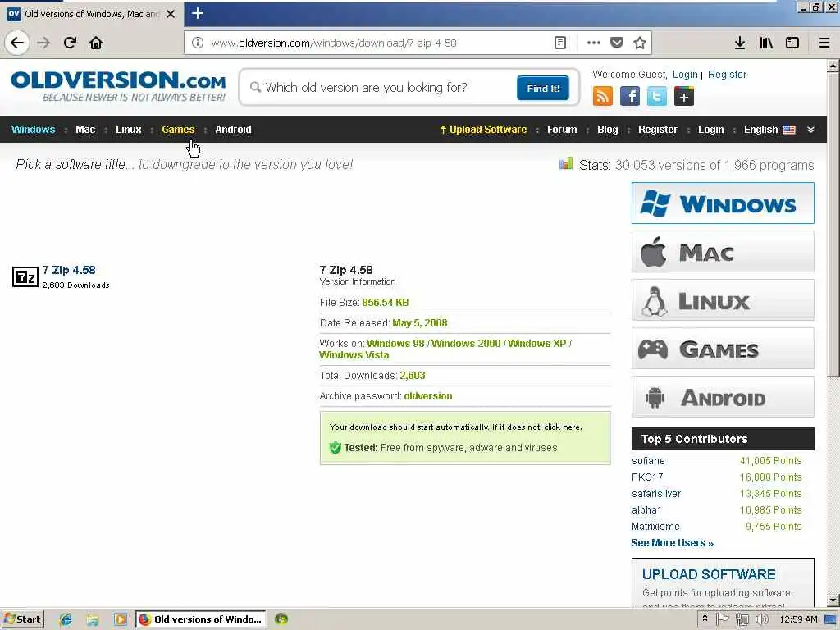Viewport: 840px width, 630px height.
Task: Click Register link next to Welcome Guest
Action: tap(727, 75)
